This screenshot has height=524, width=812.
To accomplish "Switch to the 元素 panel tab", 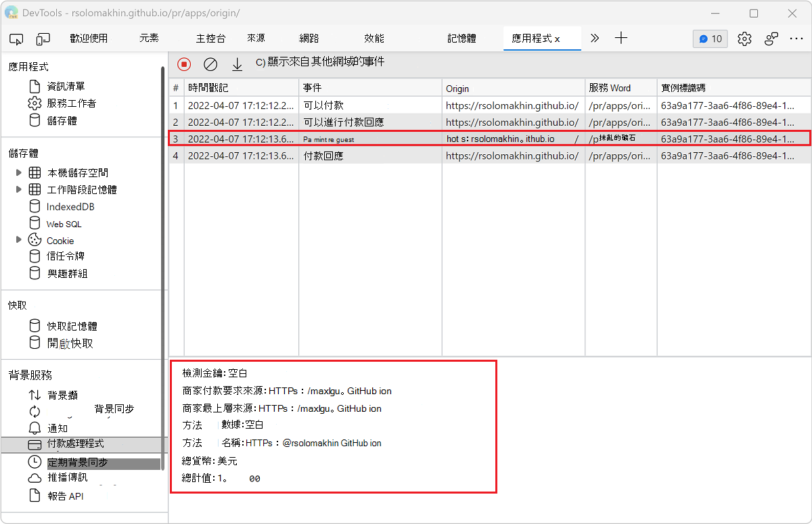I will 149,39.
